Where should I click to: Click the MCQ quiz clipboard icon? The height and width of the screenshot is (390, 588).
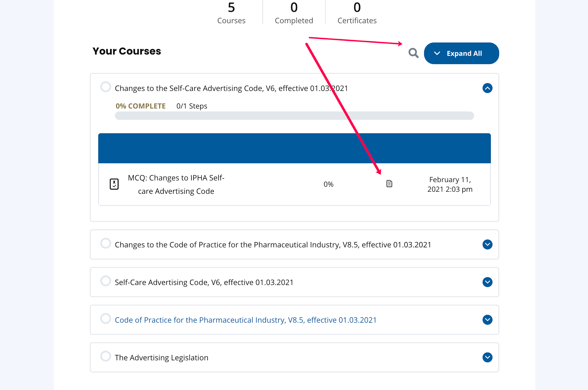114,184
